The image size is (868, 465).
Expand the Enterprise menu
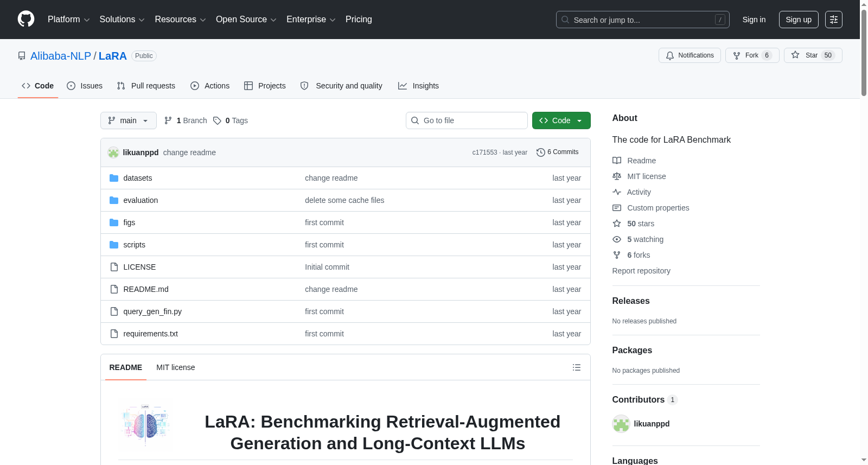click(311, 20)
